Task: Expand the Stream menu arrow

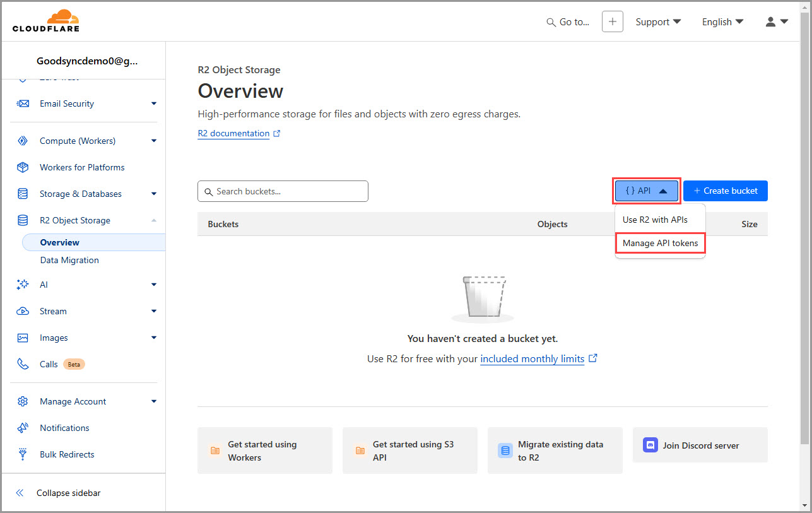Action: [154, 311]
